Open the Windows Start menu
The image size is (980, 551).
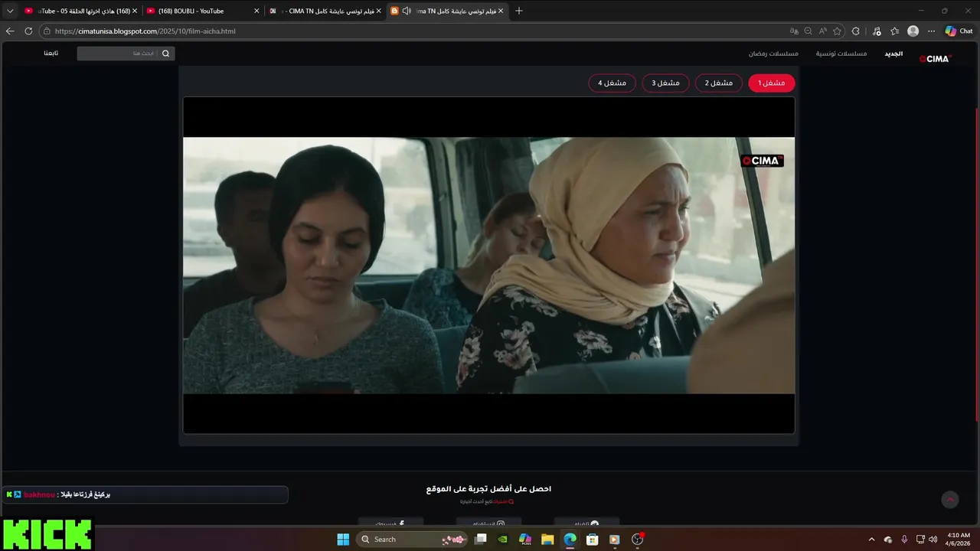pyautogui.click(x=343, y=539)
